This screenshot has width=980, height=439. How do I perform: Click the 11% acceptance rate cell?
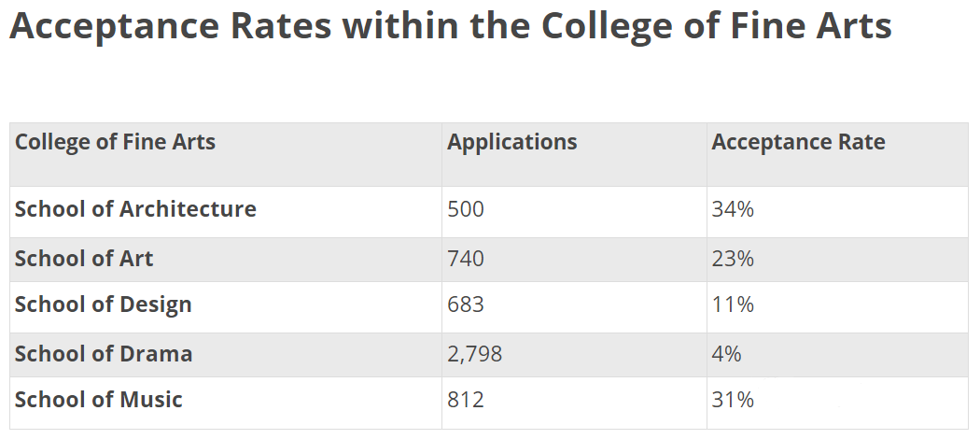[x=733, y=304]
